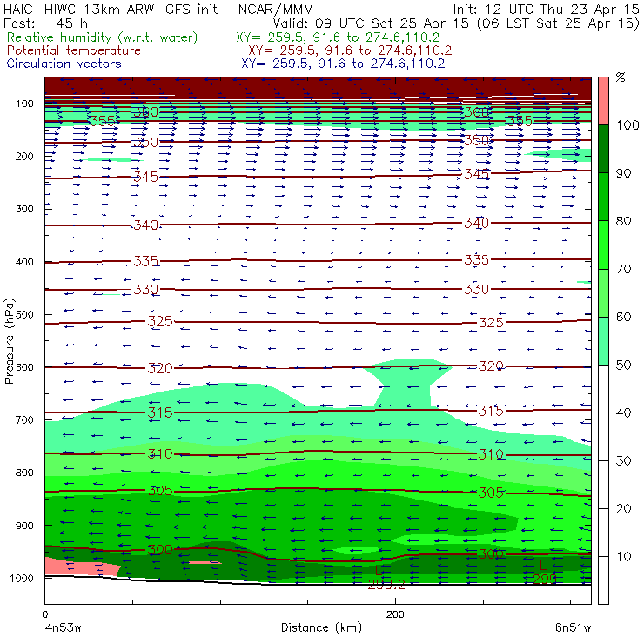Click the right-side 340 contour label

[x=476, y=223]
